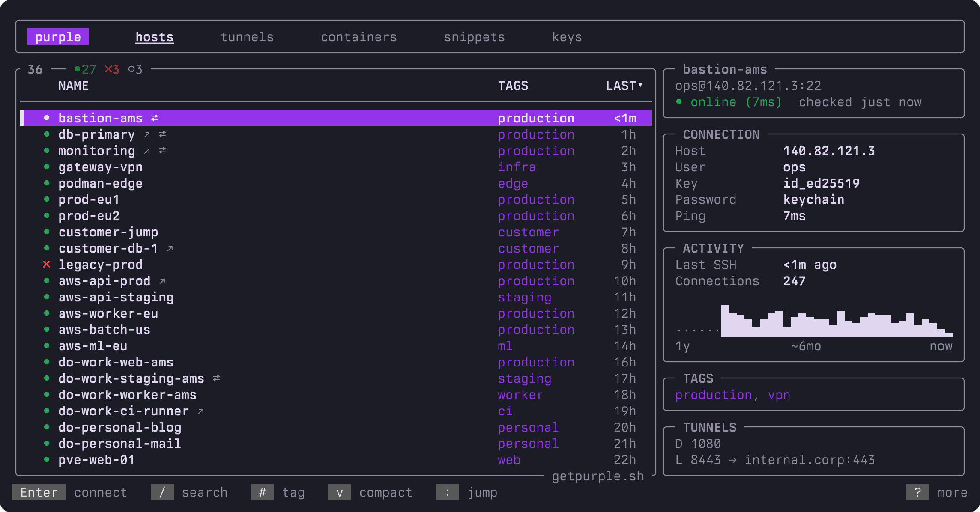Click the activity histogram chart

pyautogui.click(x=814, y=321)
